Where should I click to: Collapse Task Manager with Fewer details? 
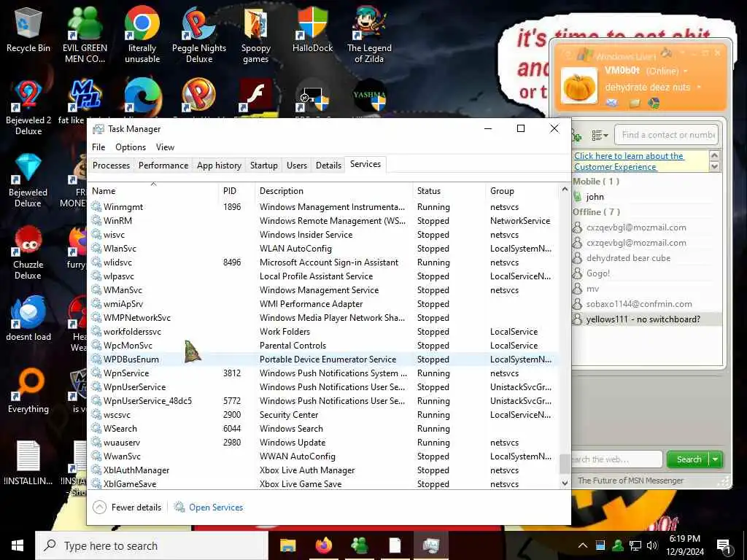[127, 507]
